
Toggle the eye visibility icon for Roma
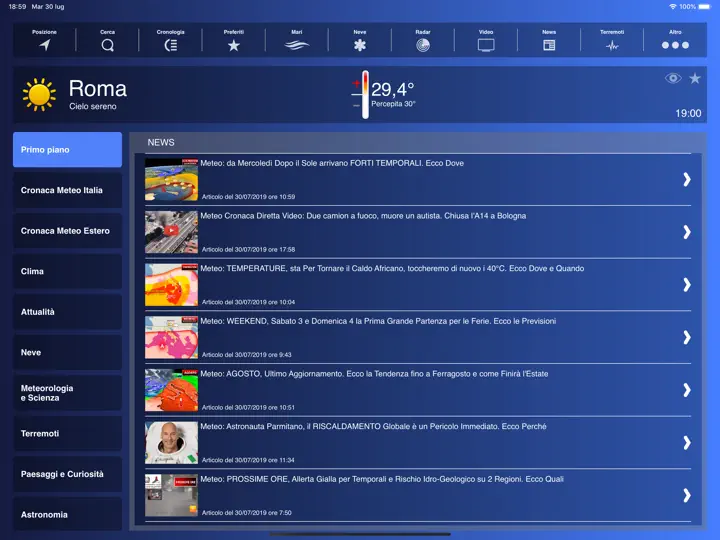point(673,78)
